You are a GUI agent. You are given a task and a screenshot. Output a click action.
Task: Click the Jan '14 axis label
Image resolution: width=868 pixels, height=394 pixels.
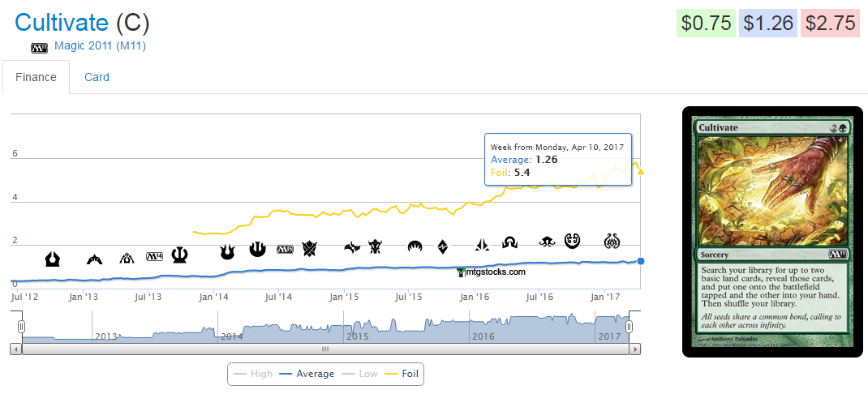point(214,298)
